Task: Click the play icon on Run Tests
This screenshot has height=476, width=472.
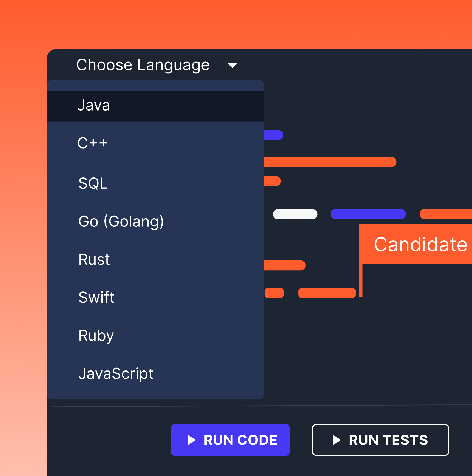Action: [x=337, y=440]
